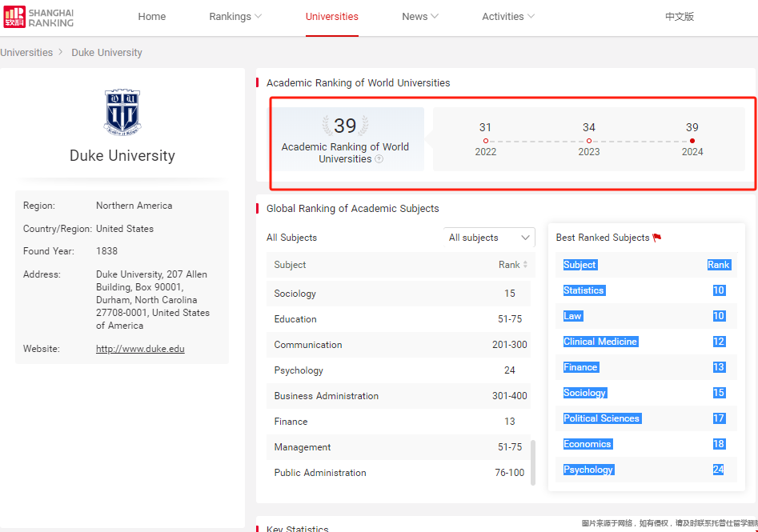Viewport: 758px width, 532px height.
Task: Click the red flag icon beside Best Ranked Subjects
Action: (x=656, y=238)
